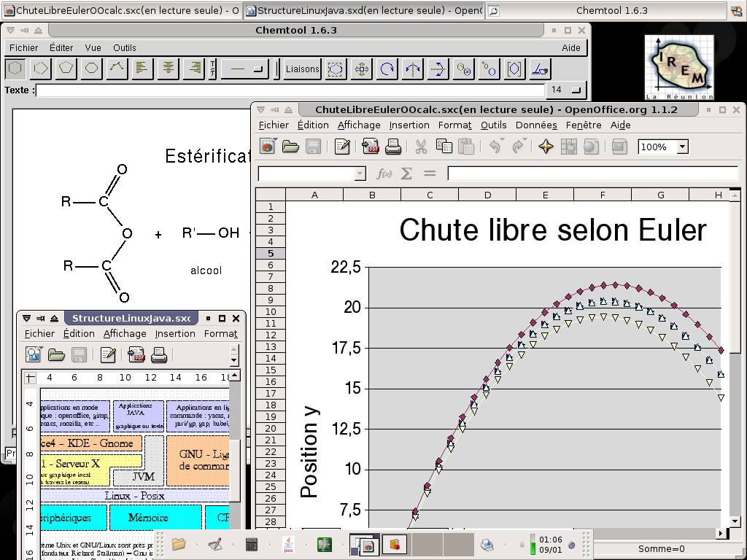
Task: Click the Sum (Sigma) icon
Action: [x=407, y=174]
